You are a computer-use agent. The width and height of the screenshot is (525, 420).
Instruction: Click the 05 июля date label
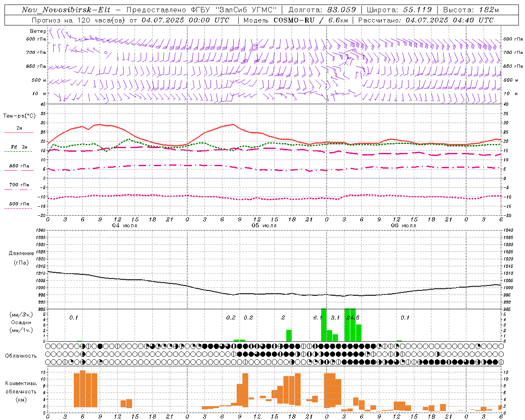click(264, 226)
